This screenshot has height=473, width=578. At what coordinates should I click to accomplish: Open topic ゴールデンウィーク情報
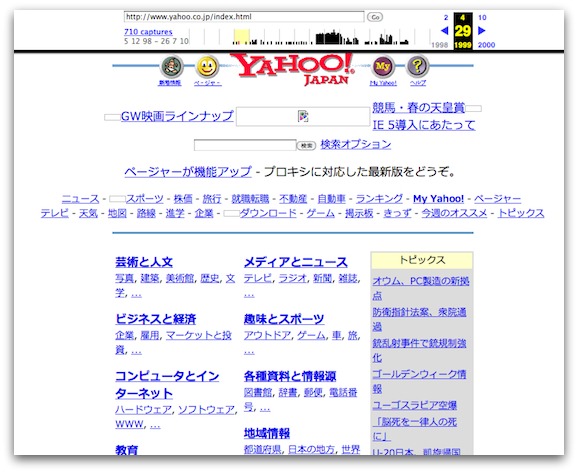point(419,381)
